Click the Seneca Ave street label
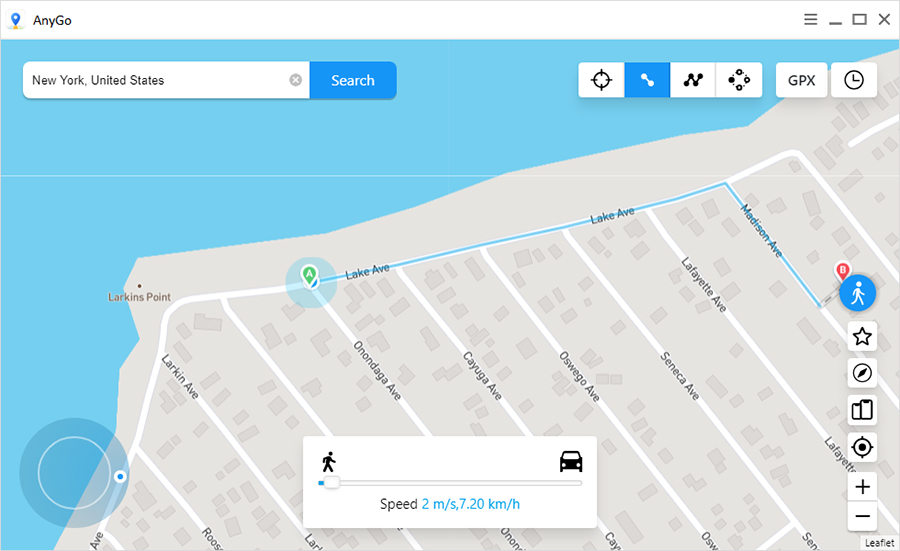The width and height of the screenshot is (900, 551). click(x=680, y=376)
